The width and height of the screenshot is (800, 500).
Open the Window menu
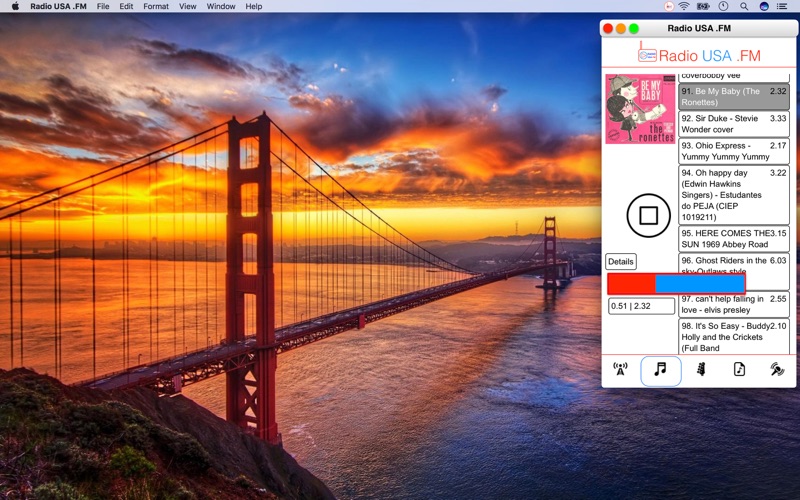[220, 6]
